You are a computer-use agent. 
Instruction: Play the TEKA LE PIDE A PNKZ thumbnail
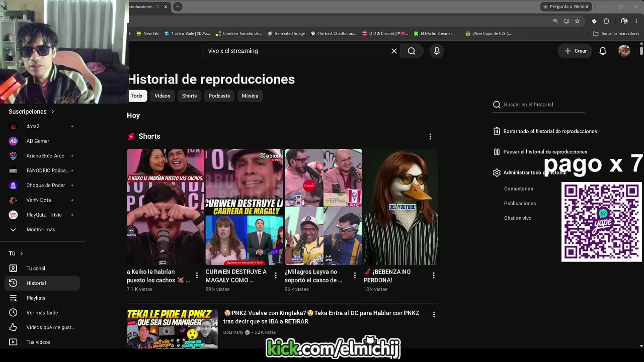(x=172, y=329)
